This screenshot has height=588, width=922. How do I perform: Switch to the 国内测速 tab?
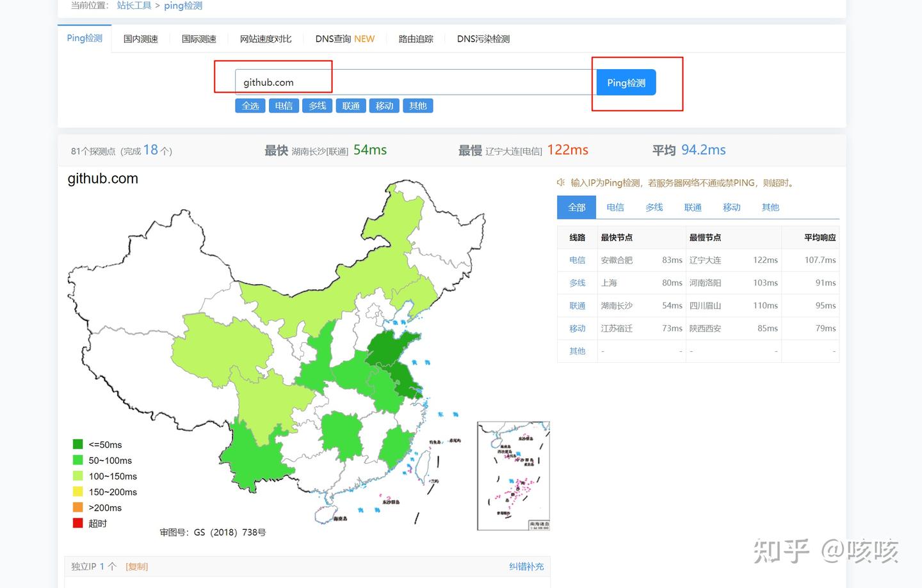[x=141, y=39]
